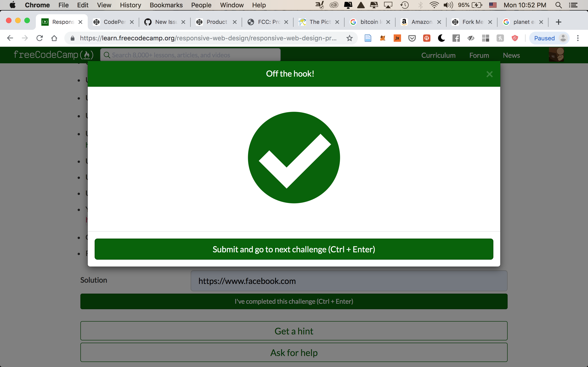Open the MetaMask fox extension

coord(383,38)
